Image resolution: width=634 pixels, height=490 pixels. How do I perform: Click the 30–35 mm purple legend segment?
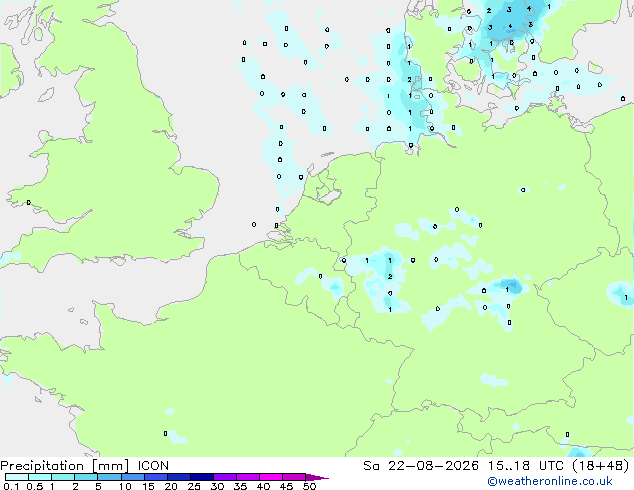(x=225, y=477)
